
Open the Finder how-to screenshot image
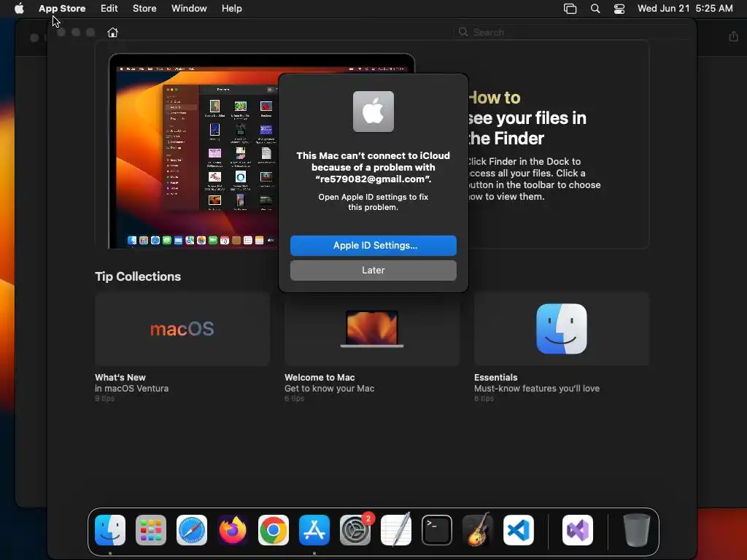pos(194,152)
